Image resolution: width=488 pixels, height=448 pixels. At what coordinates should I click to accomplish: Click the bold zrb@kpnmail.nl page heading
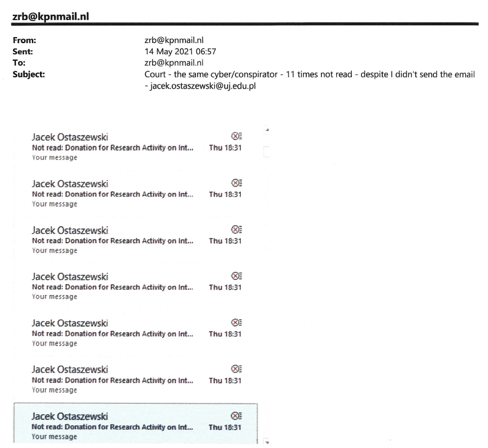[x=51, y=16]
